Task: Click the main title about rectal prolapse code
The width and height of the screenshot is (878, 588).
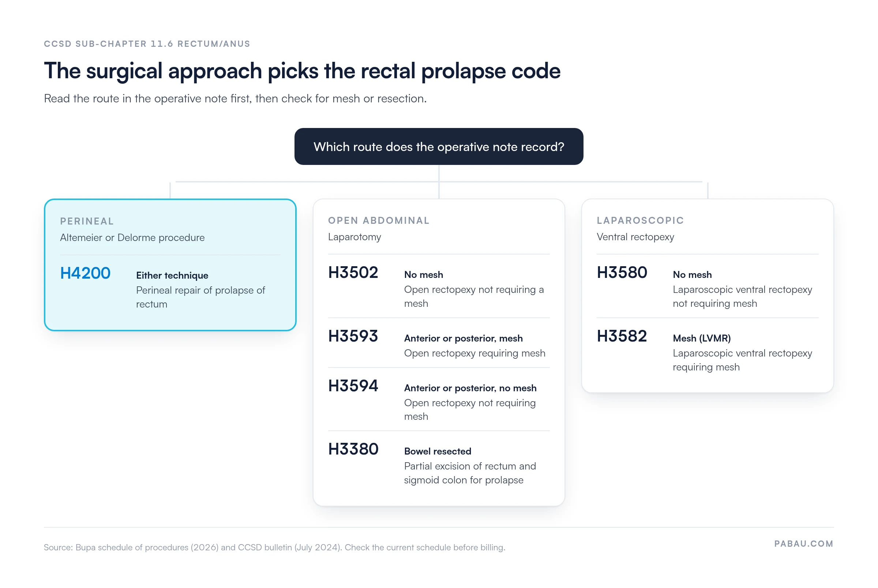Action: [302, 71]
